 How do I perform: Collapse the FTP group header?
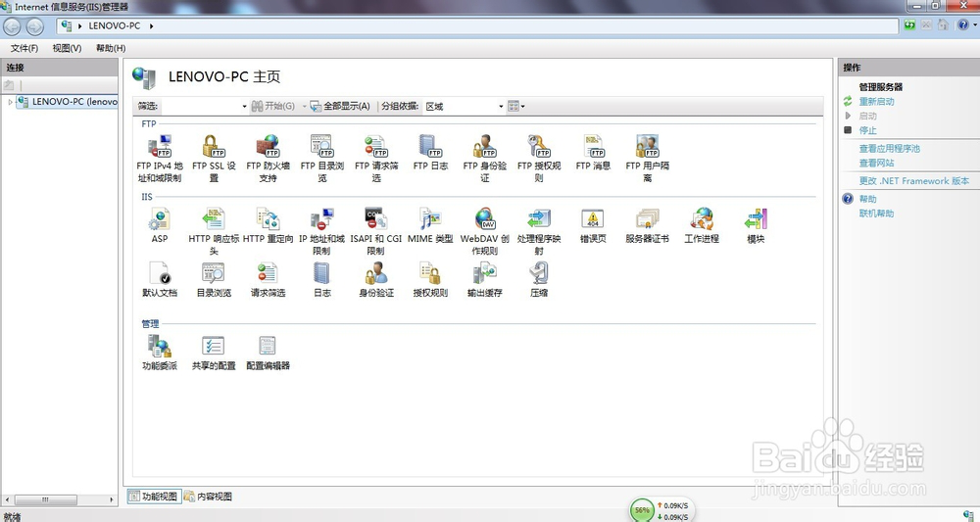click(149, 123)
